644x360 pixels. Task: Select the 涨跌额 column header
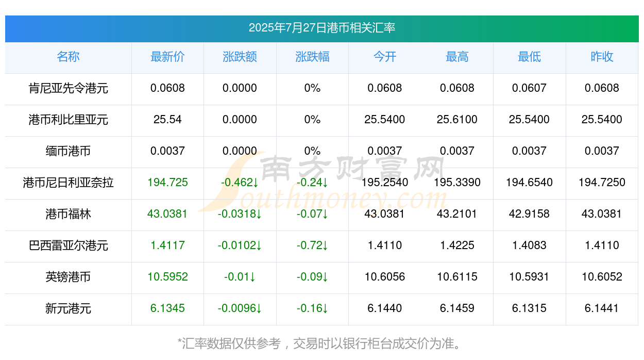coord(240,57)
